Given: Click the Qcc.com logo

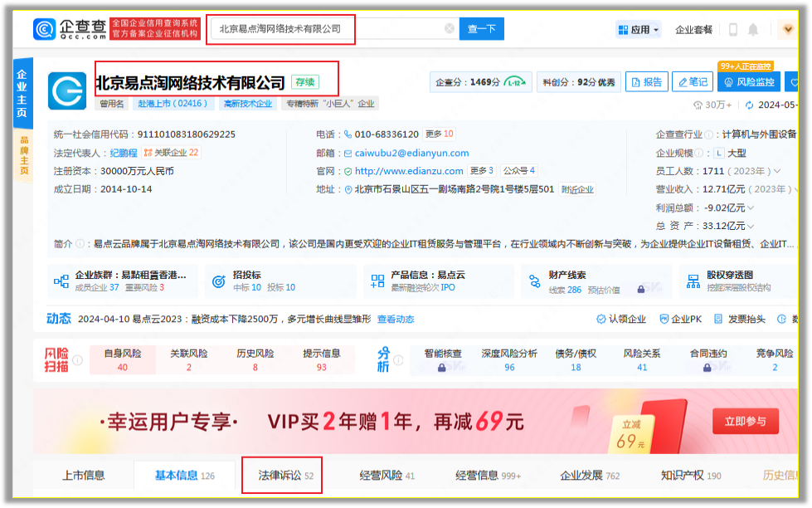Looking at the screenshot, I should point(70,28).
